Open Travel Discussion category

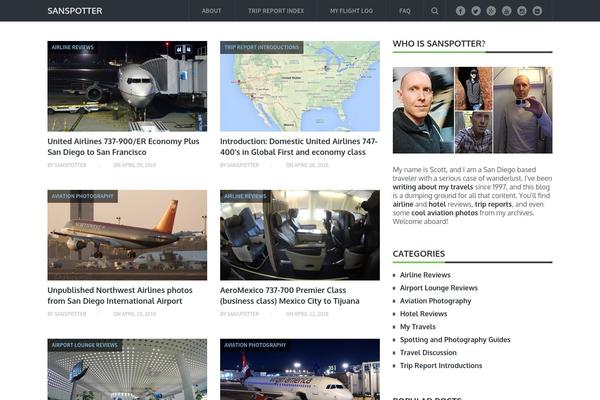[428, 353]
